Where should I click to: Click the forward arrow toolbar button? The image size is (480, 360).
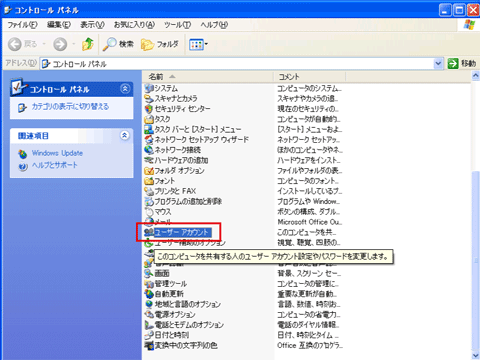(x=60, y=44)
